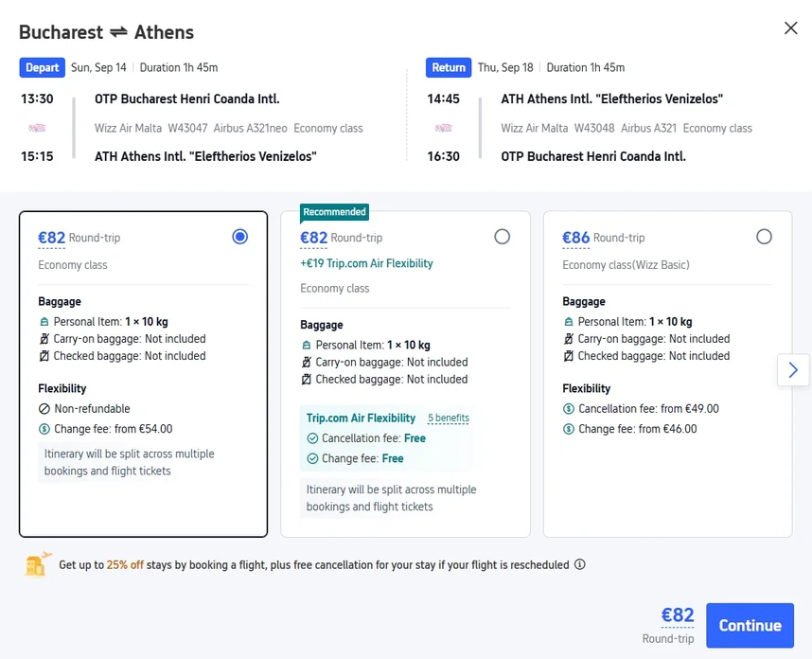Click the cancellation fee icon in the Wizz Basic card
Screen dimensions: 812x659
click(x=568, y=409)
